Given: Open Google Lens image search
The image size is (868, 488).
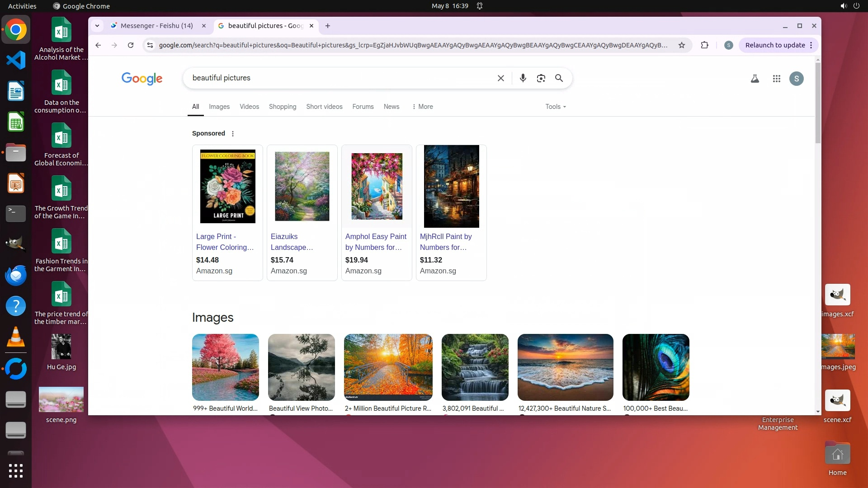Looking at the screenshot, I should tap(541, 78).
